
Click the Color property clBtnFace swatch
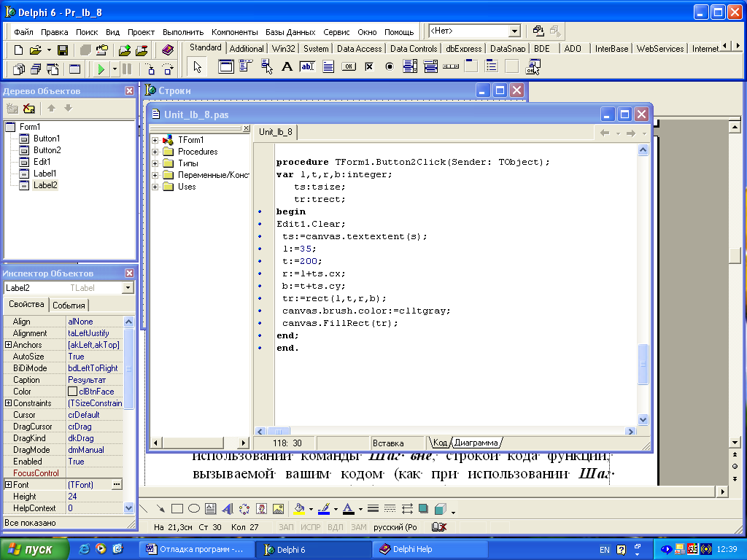72,392
